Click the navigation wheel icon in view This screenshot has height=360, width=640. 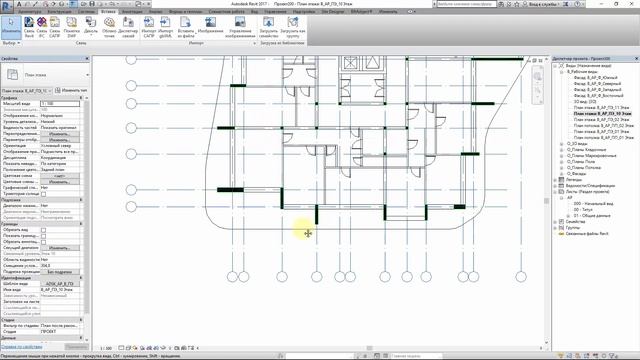538,76
